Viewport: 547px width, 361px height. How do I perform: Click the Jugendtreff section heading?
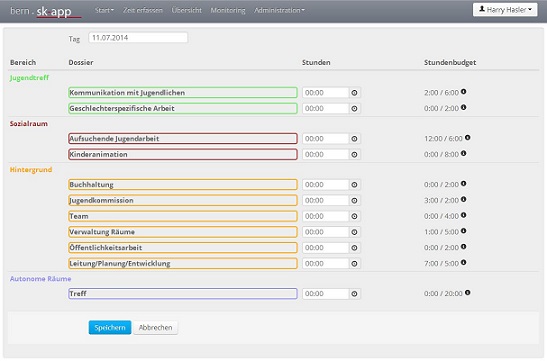tap(29, 78)
